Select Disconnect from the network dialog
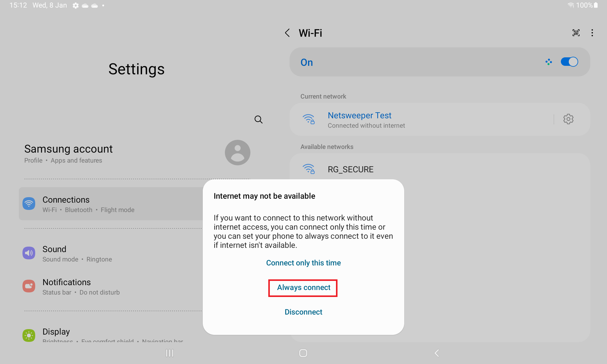The image size is (607, 364). [303, 312]
